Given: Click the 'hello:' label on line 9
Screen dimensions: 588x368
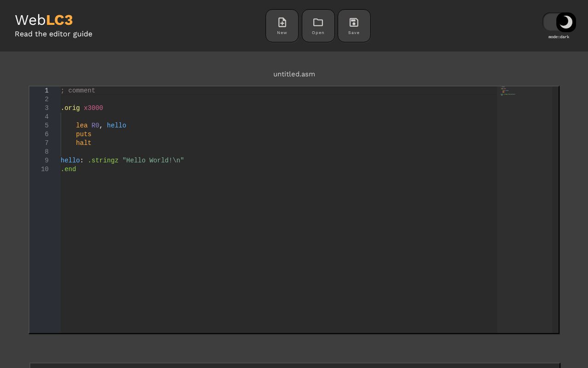Looking at the screenshot, I should pyautogui.click(x=72, y=161).
